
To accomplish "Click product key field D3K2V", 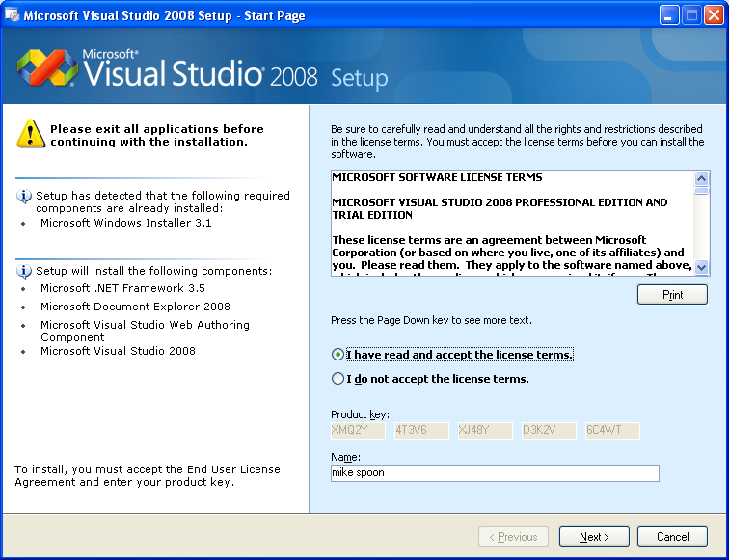I will point(549,430).
